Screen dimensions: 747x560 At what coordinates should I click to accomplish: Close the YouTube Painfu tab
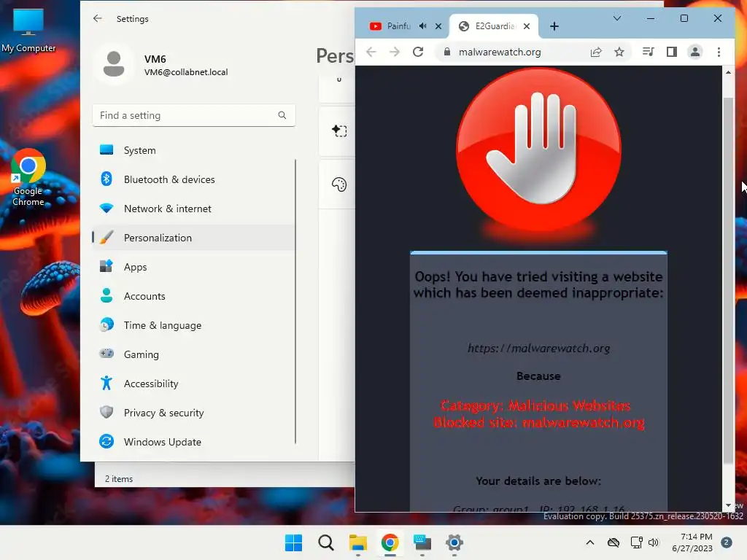coord(438,26)
